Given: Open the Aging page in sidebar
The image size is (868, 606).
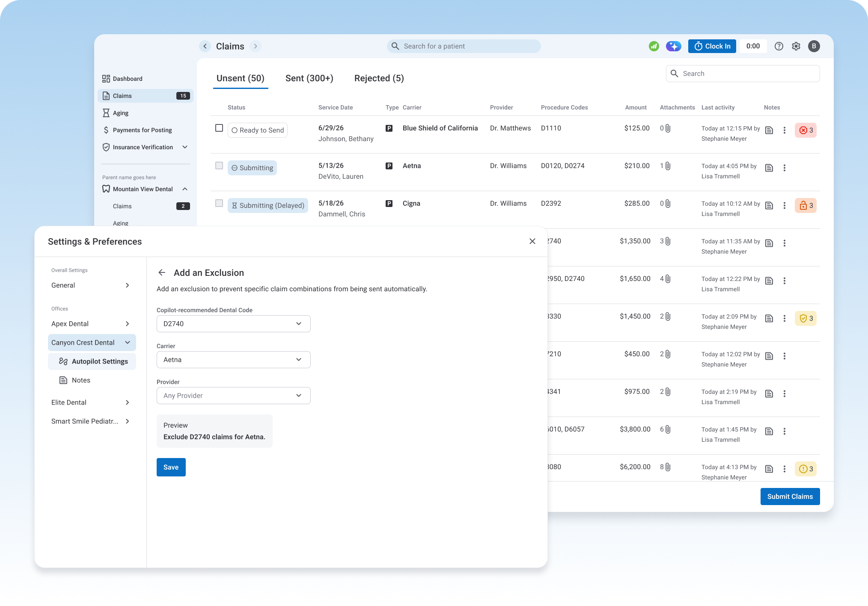Looking at the screenshot, I should point(146,113).
